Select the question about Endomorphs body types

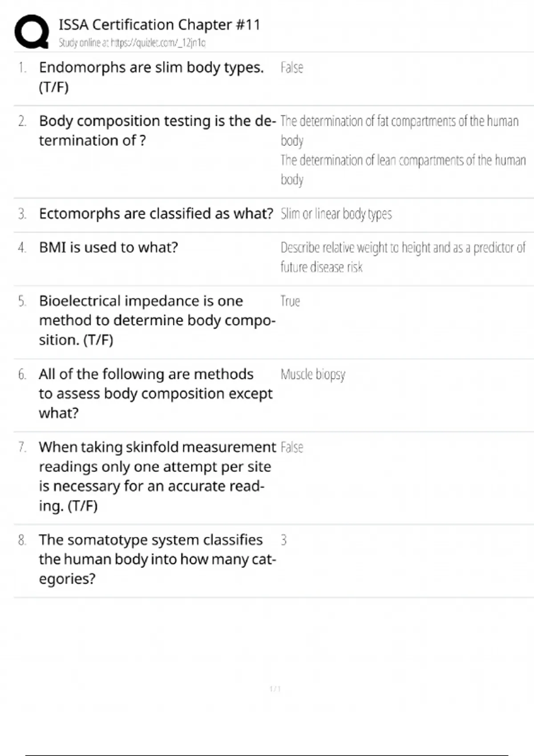tap(151, 77)
